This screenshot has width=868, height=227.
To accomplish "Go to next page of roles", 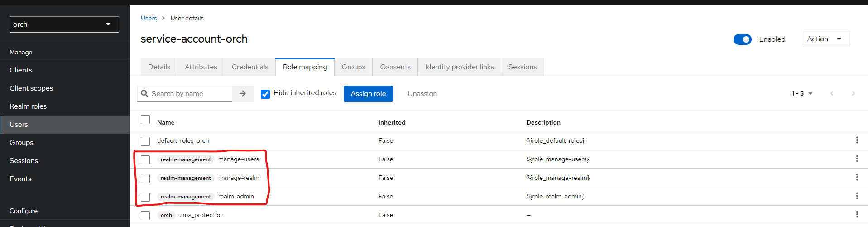I will [853, 94].
